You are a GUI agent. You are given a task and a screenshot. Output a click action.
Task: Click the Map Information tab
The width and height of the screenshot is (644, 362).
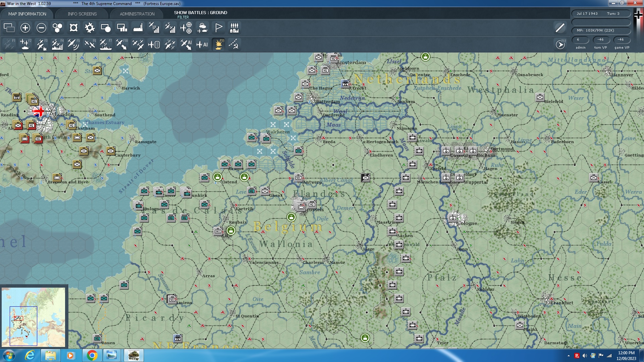(27, 14)
